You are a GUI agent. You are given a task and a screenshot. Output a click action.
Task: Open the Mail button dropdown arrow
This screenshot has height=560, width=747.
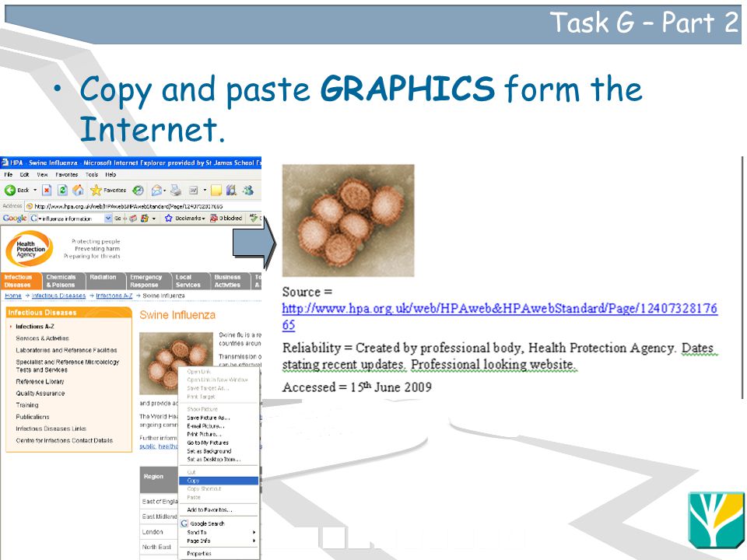(x=164, y=191)
